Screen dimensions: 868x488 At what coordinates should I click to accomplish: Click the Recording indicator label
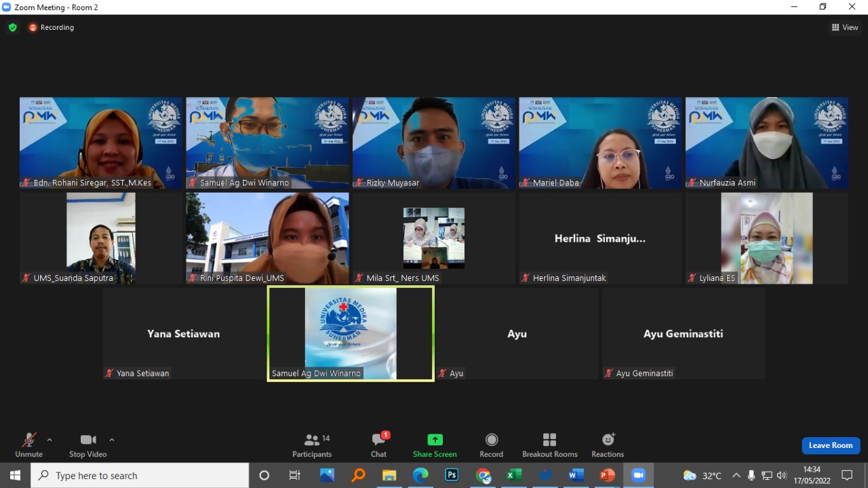coord(57,28)
